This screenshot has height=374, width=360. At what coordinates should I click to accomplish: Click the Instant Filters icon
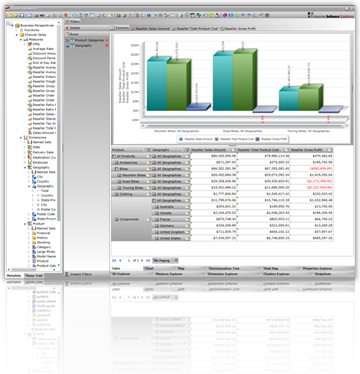67,274
